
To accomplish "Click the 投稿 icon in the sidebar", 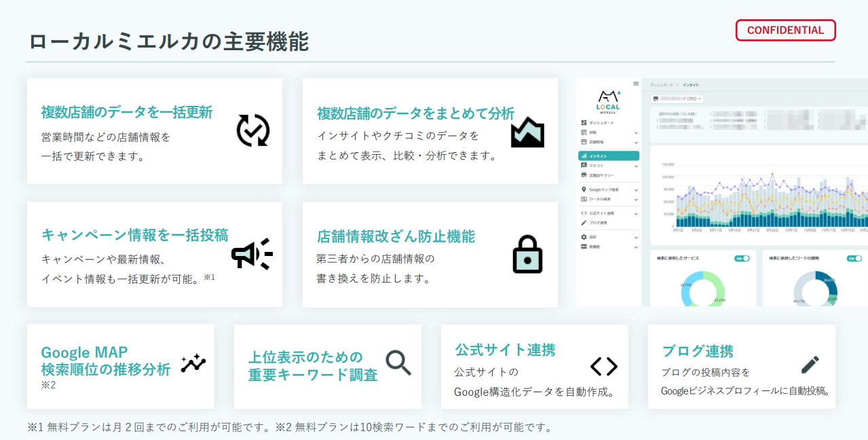I will pos(584,132).
